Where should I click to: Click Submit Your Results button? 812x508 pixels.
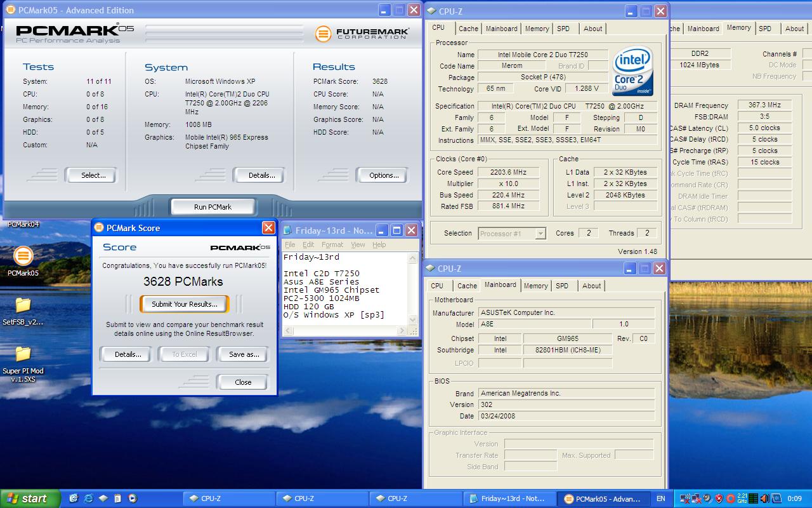tap(185, 304)
